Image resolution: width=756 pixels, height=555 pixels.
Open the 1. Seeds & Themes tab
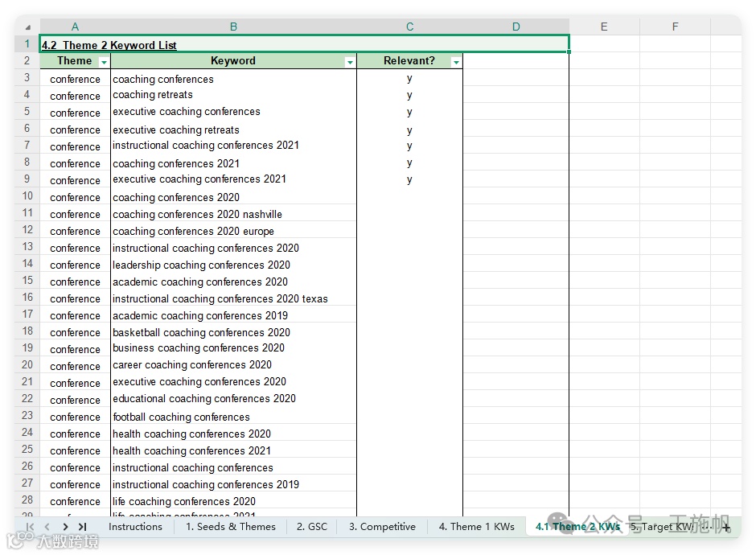point(231,527)
